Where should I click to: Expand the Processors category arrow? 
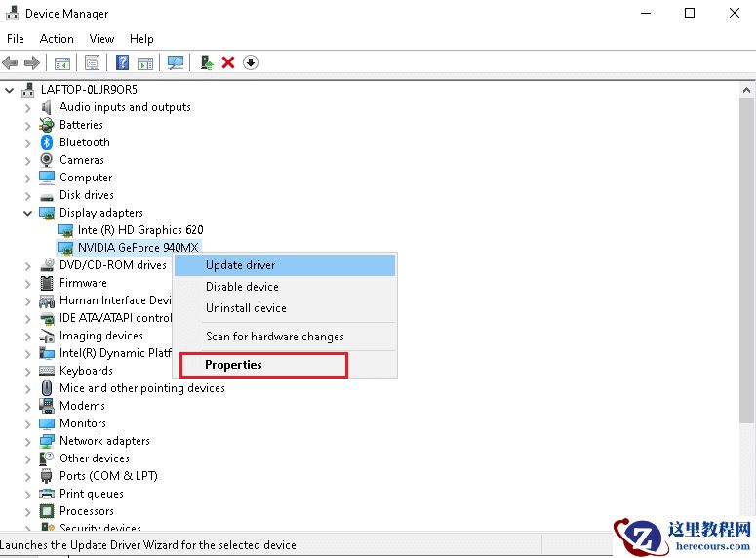click(28, 512)
